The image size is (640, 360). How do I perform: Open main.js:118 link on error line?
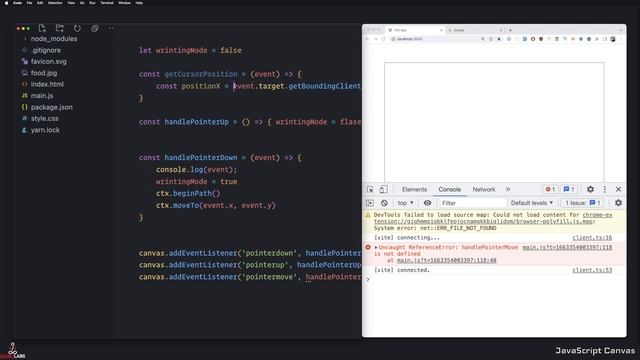tap(567, 247)
